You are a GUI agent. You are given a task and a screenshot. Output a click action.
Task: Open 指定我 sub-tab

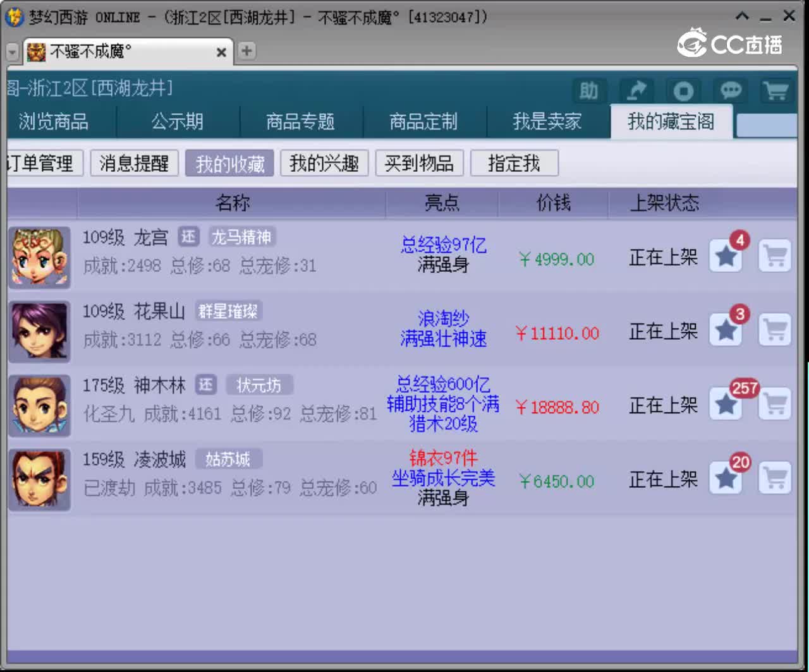(x=514, y=164)
